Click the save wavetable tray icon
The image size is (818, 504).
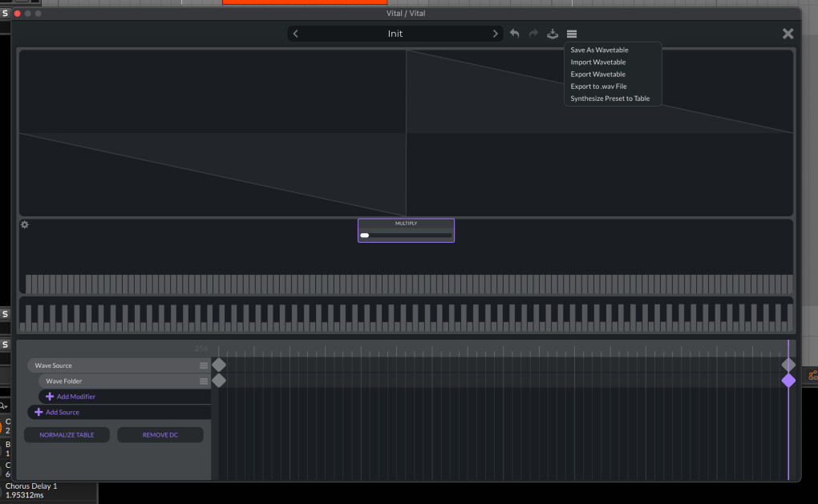click(x=553, y=34)
